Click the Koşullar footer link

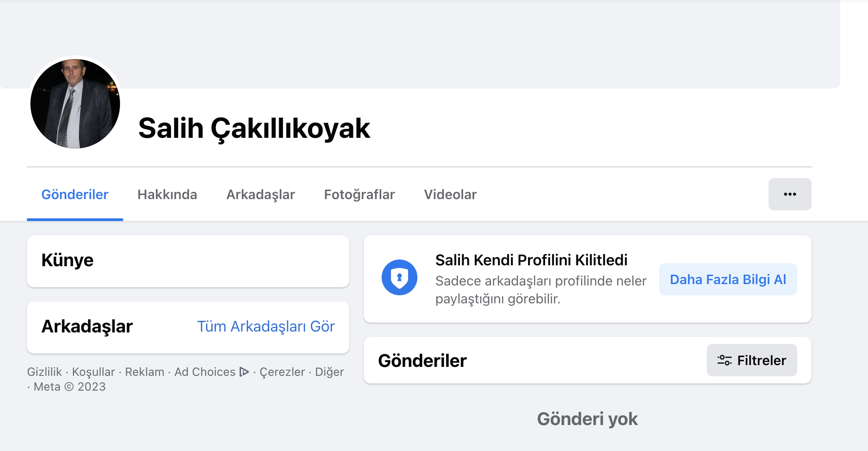(x=93, y=372)
